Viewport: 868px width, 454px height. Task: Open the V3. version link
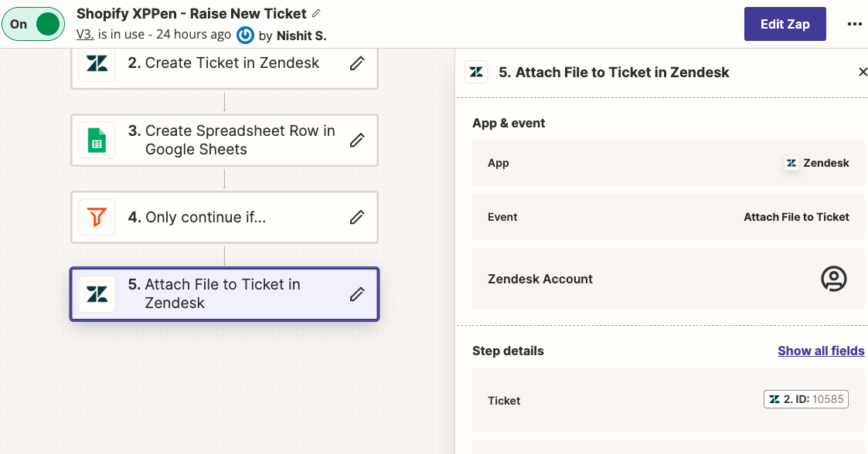point(85,34)
